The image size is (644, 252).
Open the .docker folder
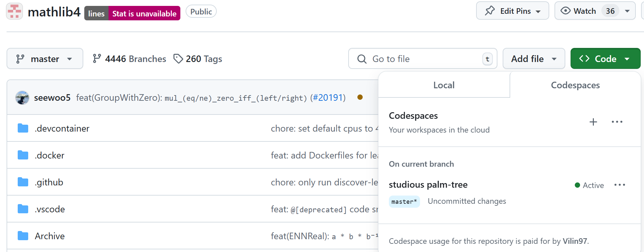pos(50,155)
